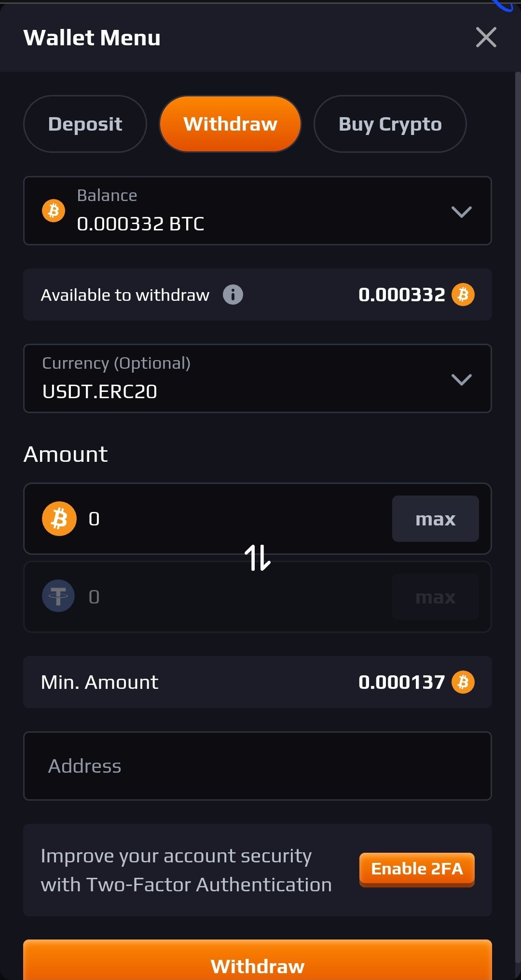Click the USDT amount input field
Viewport: 521px width, 980px height.
(232, 597)
